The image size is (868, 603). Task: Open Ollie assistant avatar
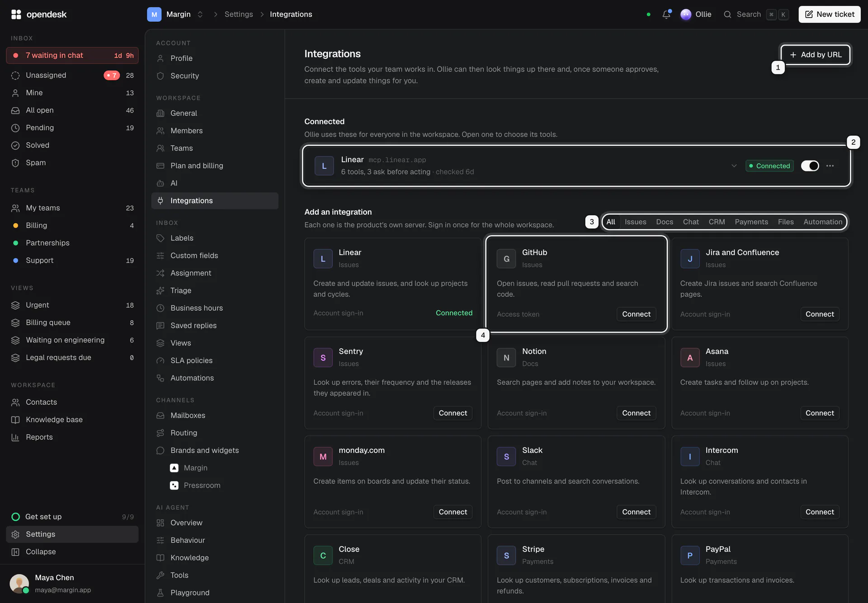pos(686,14)
